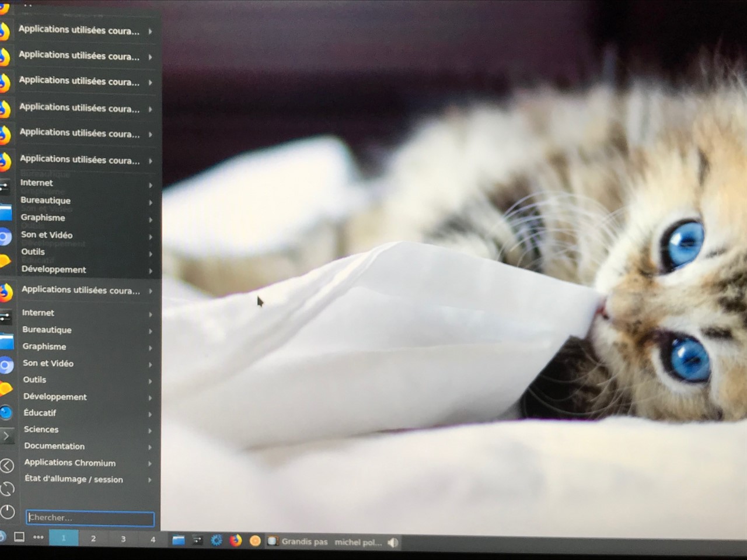Switch to workspace 3
This screenshot has width=747, height=560.
pos(123,539)
